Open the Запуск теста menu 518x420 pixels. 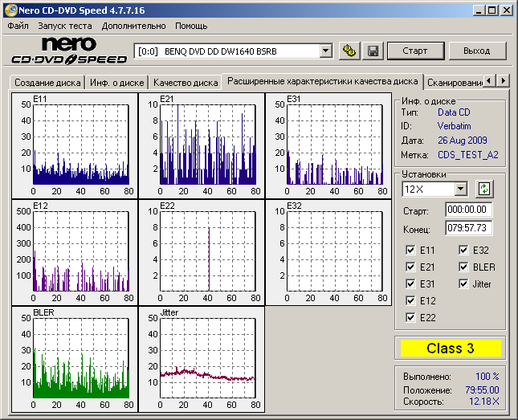coord(65,26)
